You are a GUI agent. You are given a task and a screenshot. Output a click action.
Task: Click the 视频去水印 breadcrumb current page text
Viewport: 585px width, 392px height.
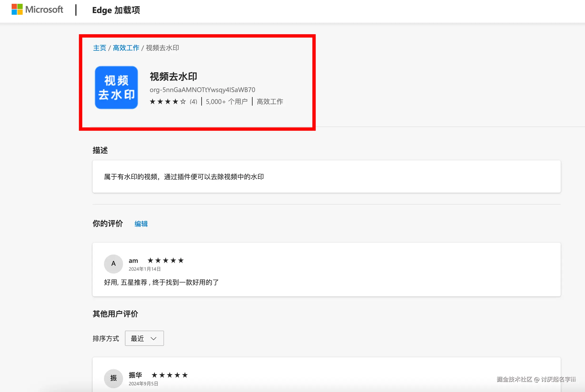coord(162,48)
